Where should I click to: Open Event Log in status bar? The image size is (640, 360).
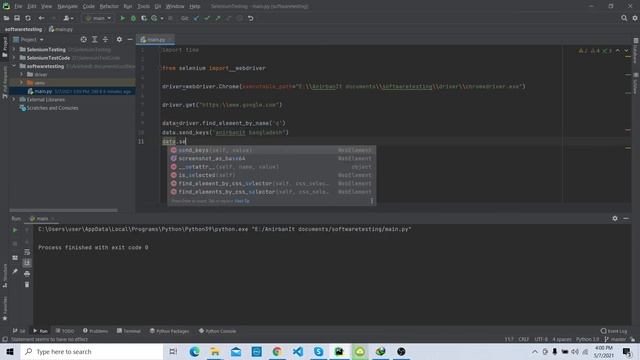tap(614, 331)
